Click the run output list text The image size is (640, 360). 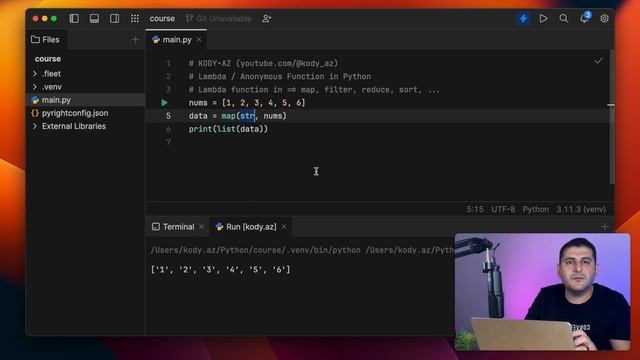220,269
